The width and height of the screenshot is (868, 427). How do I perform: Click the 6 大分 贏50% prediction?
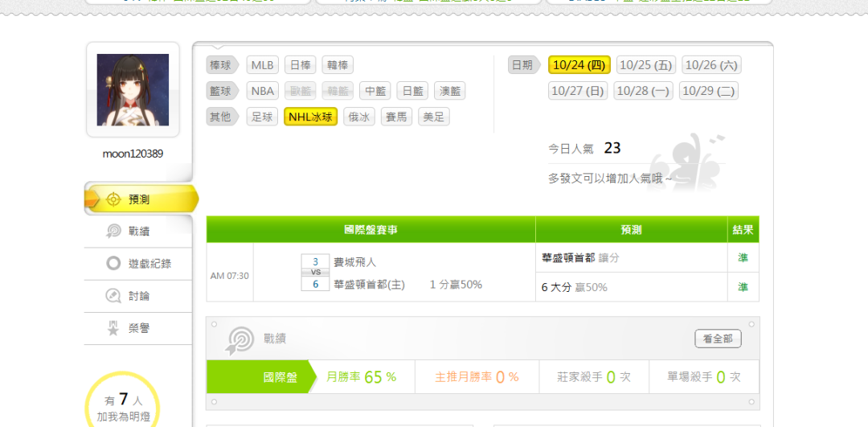pyautogui.click(x=574, y=287)
